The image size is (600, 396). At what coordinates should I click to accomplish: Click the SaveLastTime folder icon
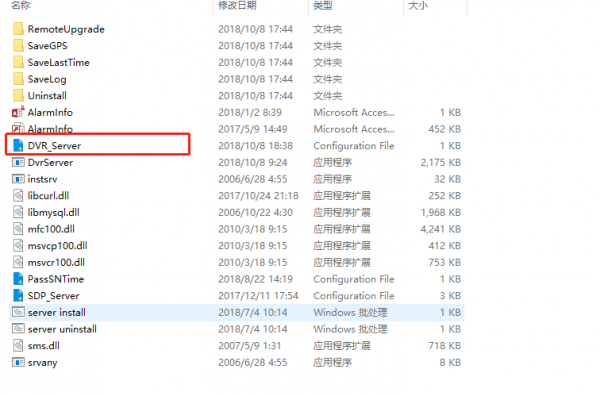point(18,62)
